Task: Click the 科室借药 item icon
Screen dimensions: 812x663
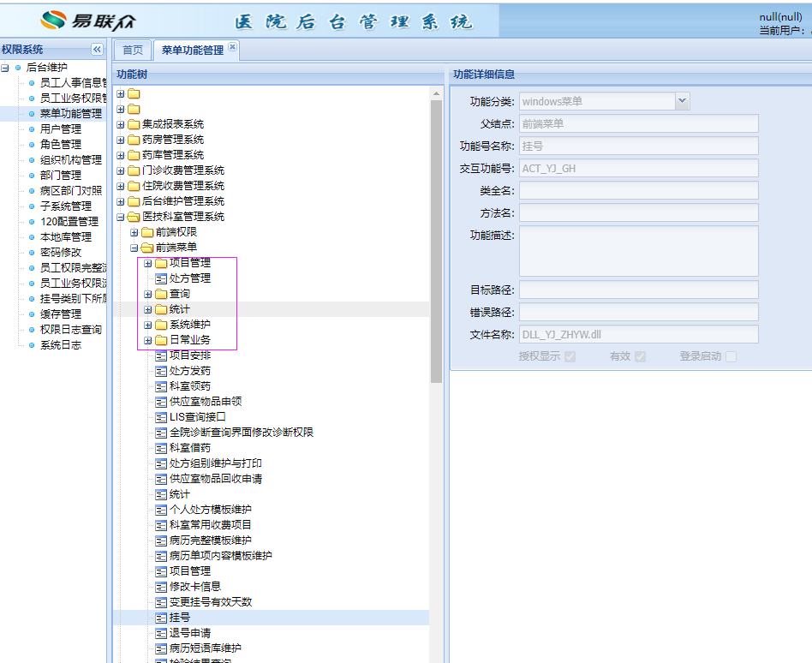Action: pos(161,448)
